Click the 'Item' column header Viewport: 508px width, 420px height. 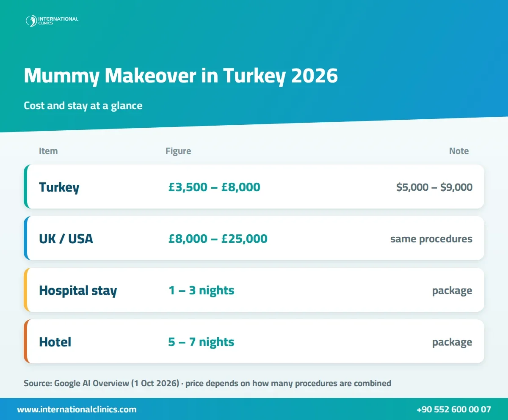pyautogui.click(x=48, y=151)
